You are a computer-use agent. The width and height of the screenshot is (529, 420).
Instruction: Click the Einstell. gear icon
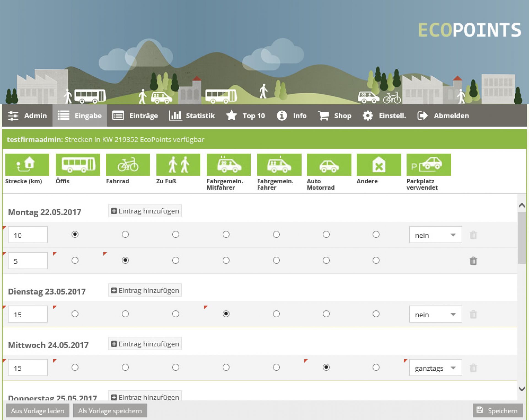[368, 116]
